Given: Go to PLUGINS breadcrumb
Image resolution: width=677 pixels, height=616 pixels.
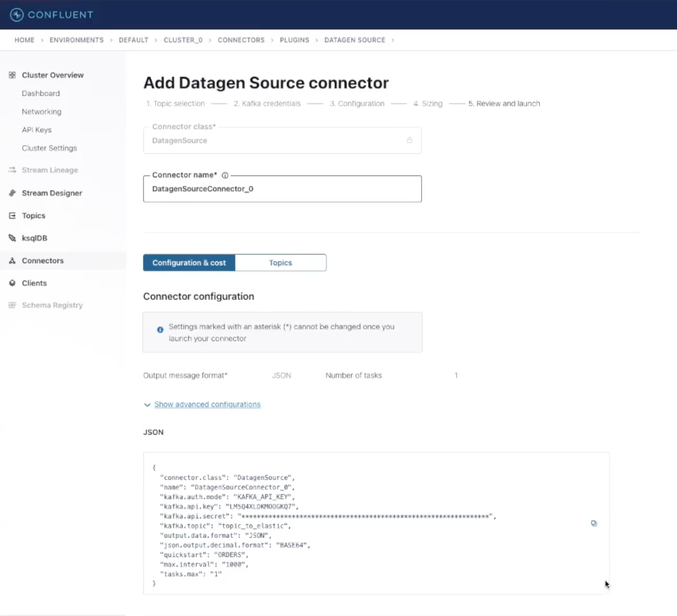Looking at the screenshot, I should coord(294,40).
